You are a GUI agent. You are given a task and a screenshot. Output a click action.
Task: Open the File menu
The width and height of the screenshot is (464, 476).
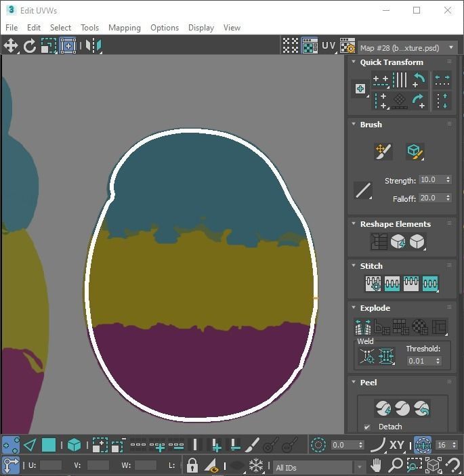(12, 28)
